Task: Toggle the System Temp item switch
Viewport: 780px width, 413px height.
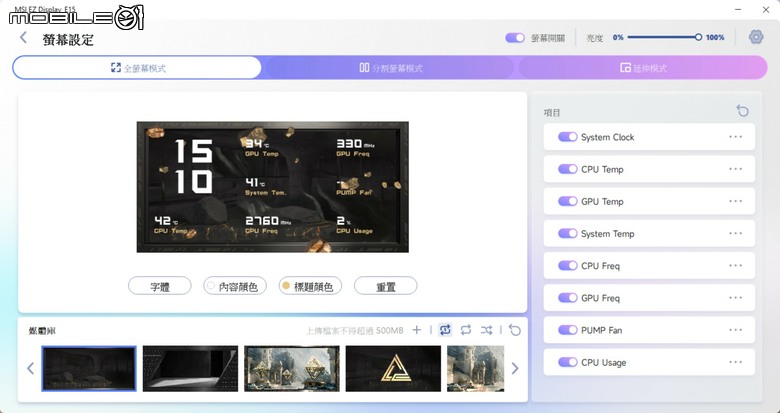Action: click(568, 233)
